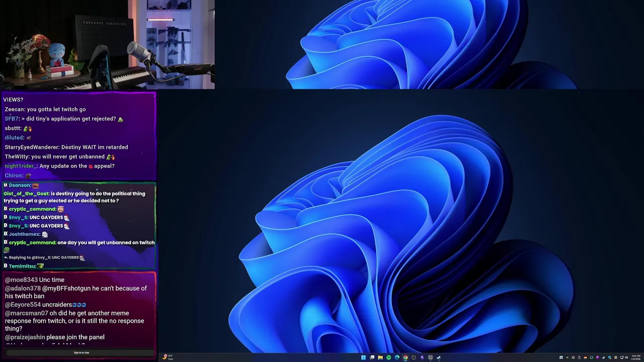Screen dimensions: 644x362
Task: Open OBS Studio from the taskbar
Action: (414, 357)
